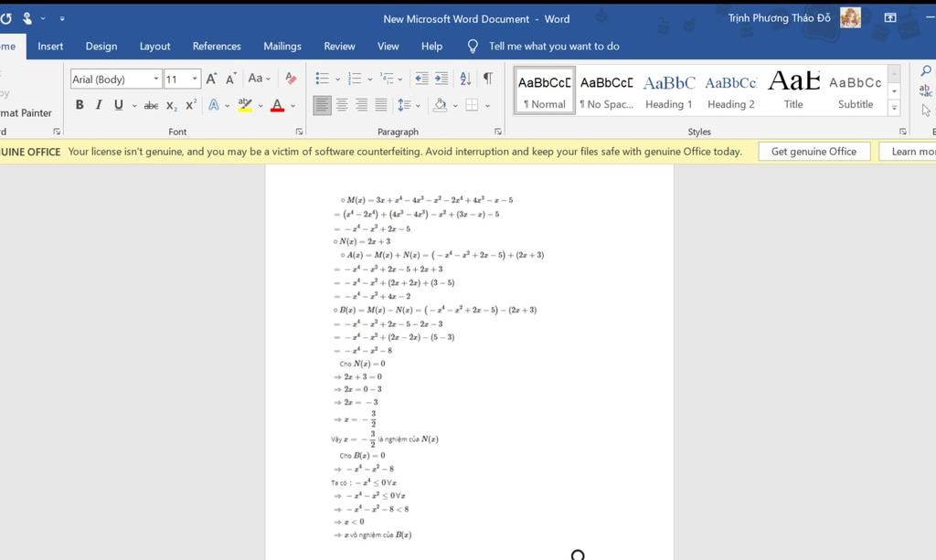This screenshot has height=560, width=936.
Task: Center align the paragraph
Action: coord(342,105)
